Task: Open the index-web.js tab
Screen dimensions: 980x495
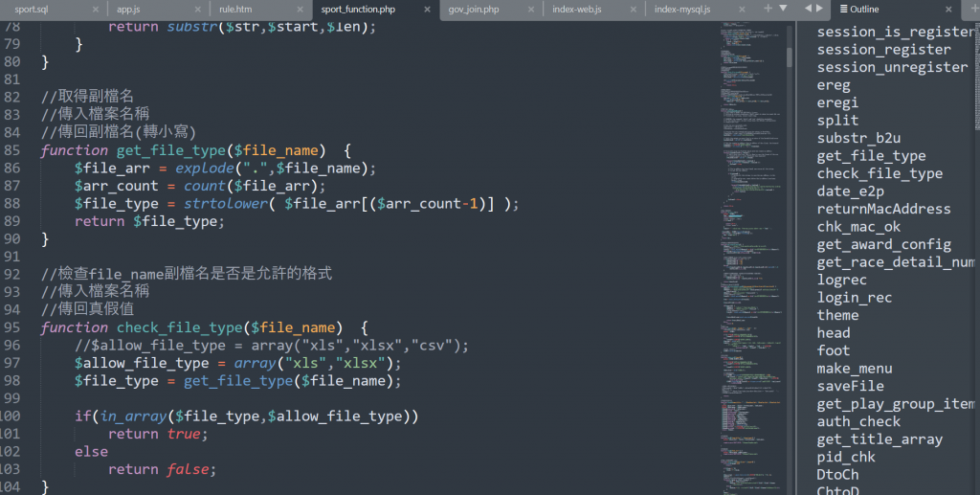Action: (577, 10)
